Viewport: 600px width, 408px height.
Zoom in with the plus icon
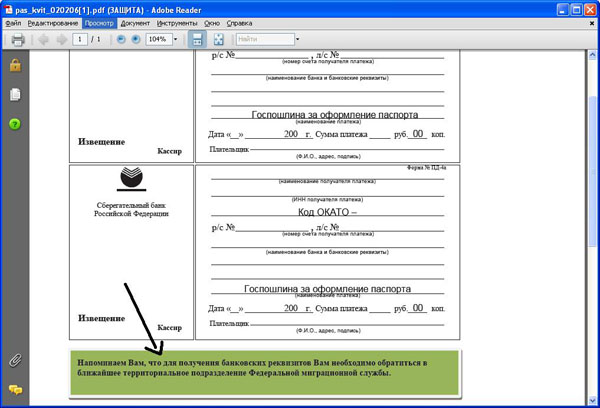pos(136,39)
